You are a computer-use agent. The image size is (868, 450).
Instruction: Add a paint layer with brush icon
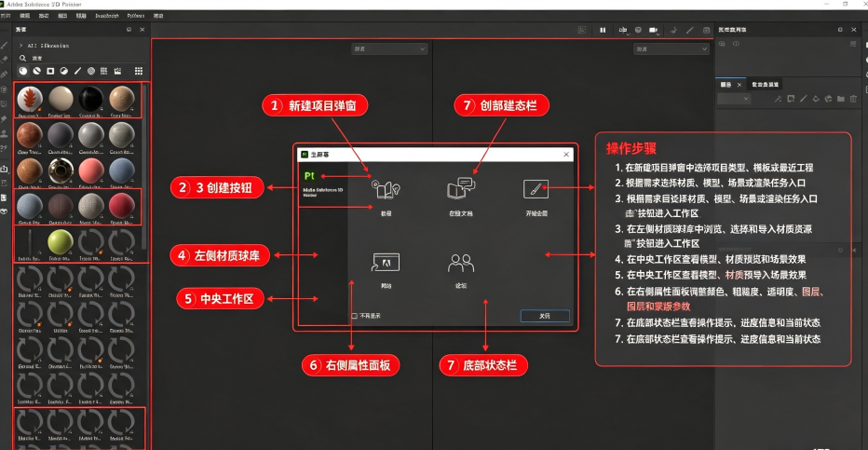click(803, 99)
